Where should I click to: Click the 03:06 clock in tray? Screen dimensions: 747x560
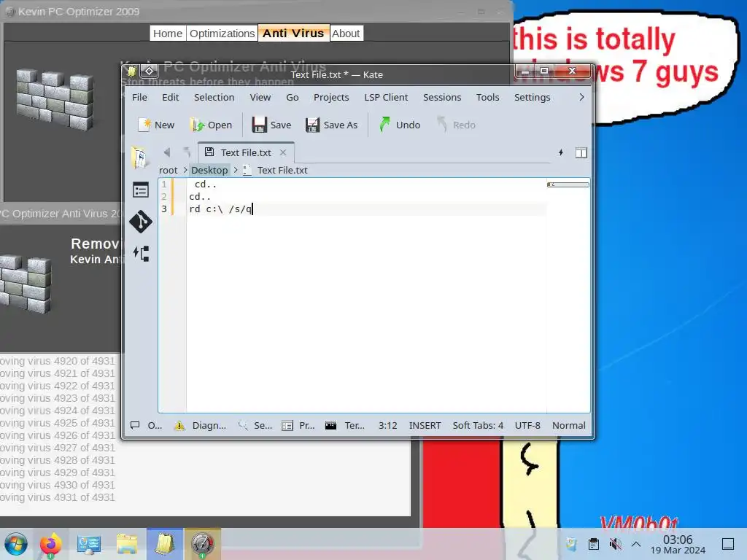click(678, 540)
